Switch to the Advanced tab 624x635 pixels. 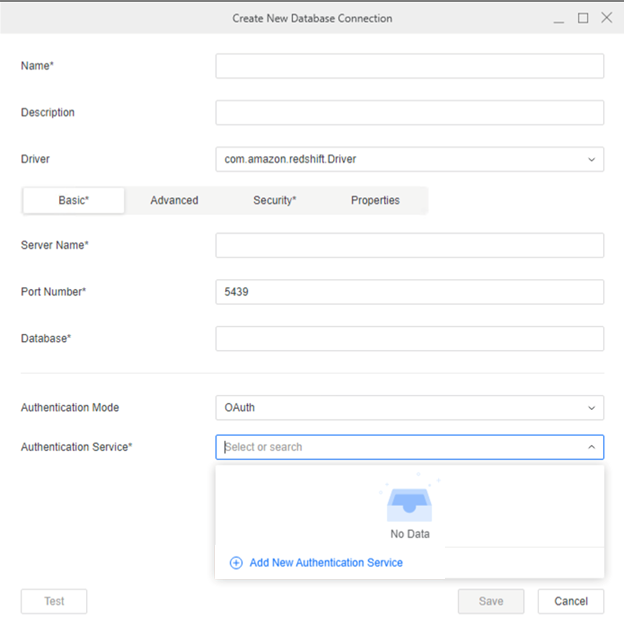click(174, 201)
